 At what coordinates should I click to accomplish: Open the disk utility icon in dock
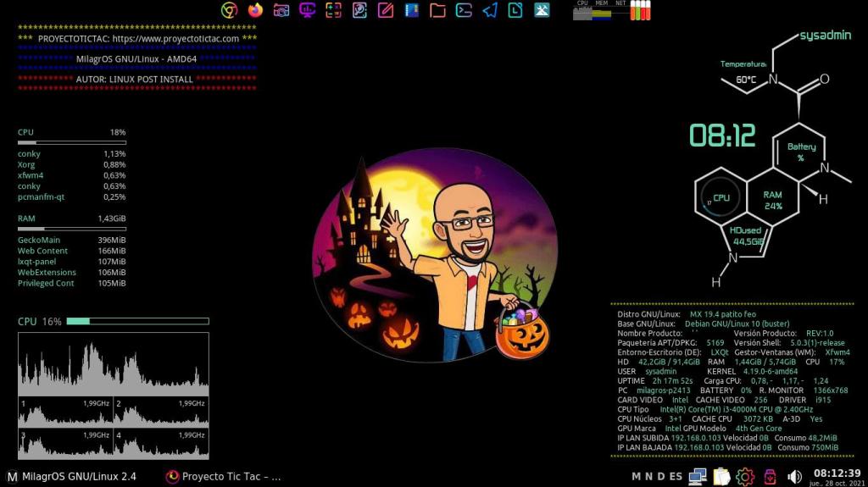pos(359,10)
